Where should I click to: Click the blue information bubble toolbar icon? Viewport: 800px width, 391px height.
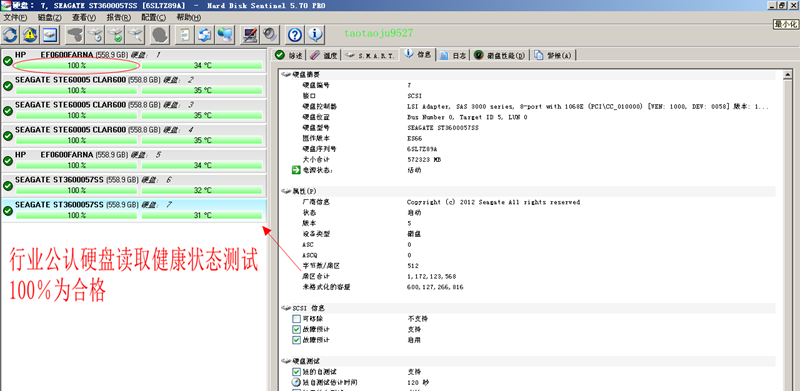click(x=315, y=35)
